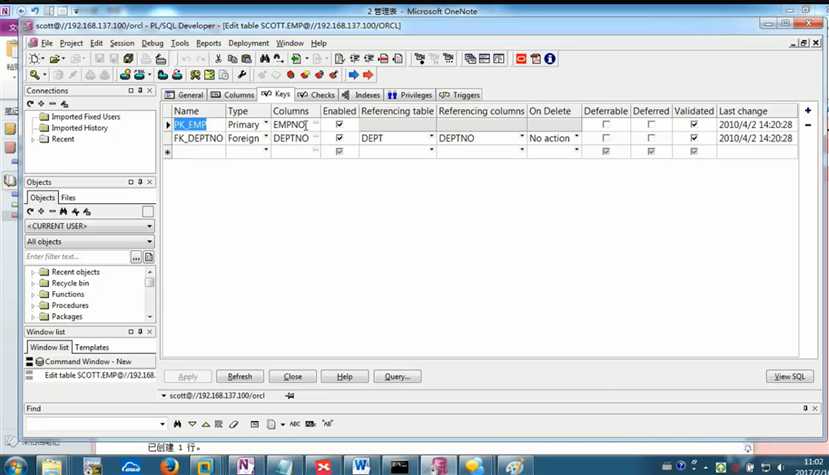This screenshot has height=475, width=829.
Task: Open Firefox from the Windows taskbar
Action: click(x=169, y=466)
